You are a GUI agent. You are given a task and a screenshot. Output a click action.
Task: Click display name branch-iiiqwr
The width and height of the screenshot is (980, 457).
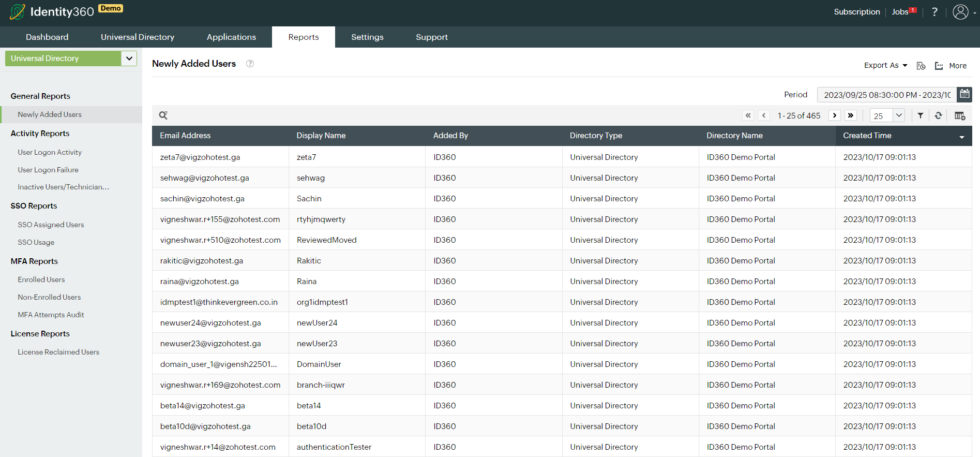coord(321,385)
